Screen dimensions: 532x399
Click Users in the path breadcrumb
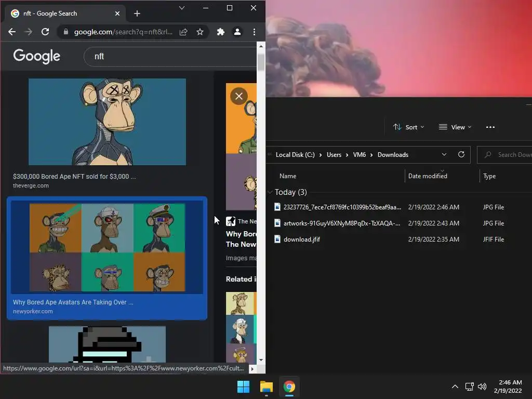[334, 155]
